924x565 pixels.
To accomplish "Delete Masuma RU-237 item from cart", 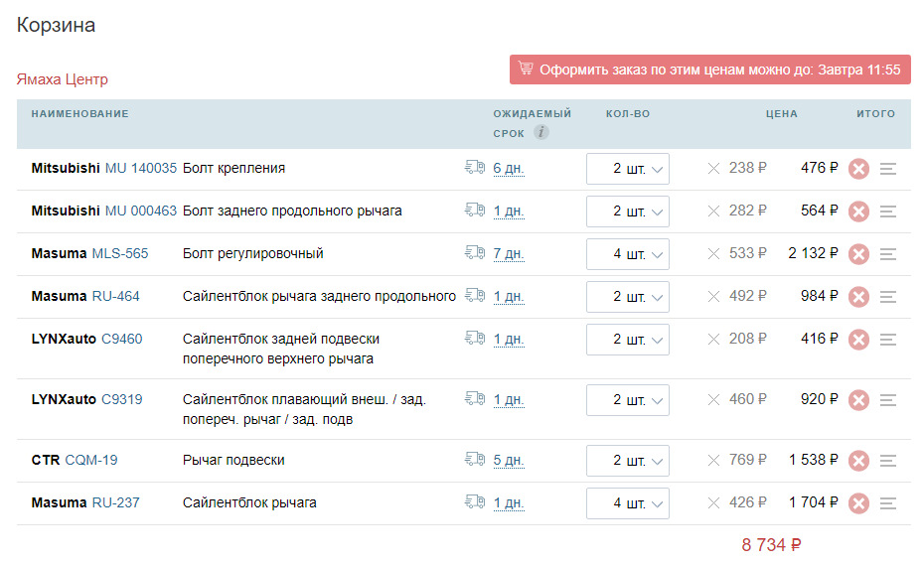I will (858, 503).
